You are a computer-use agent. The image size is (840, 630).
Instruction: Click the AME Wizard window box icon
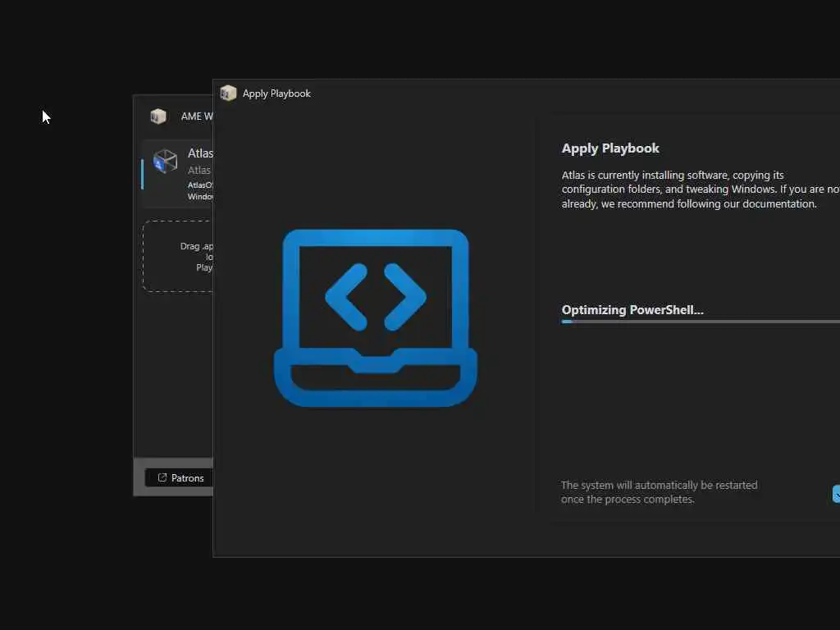point(158,116)
